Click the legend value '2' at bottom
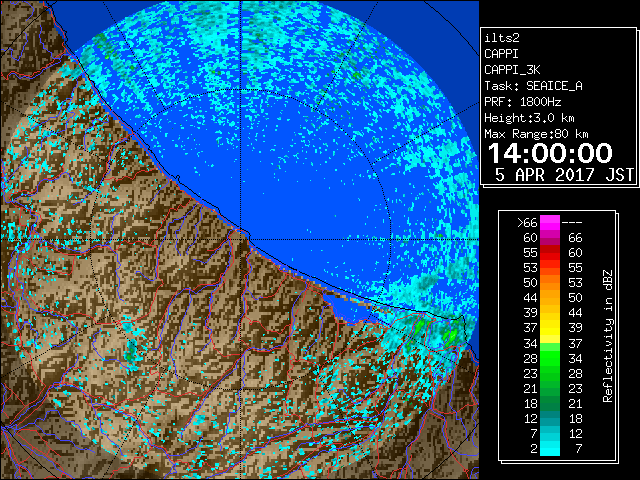Viewport: 640px width, 480px height. (x=534, y=449)
